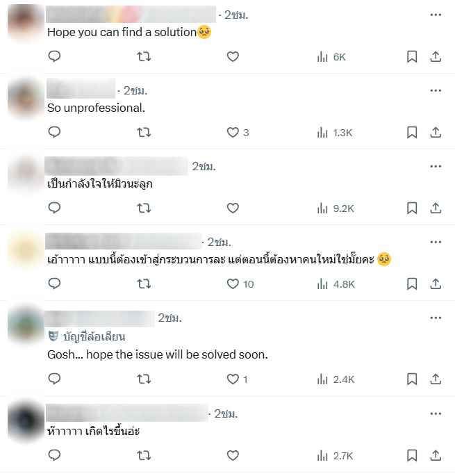Click the 2ชม. timestamp on the first tweet
This screenshot has width=455, height=476.
(x=236, y=15)
